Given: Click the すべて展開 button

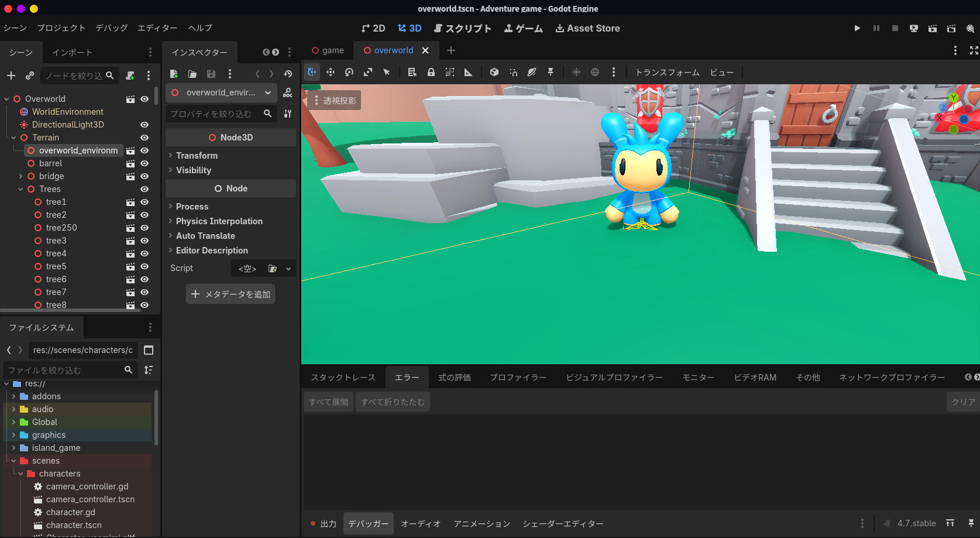Looking at the screenshot, I should (x=329, y=402).
